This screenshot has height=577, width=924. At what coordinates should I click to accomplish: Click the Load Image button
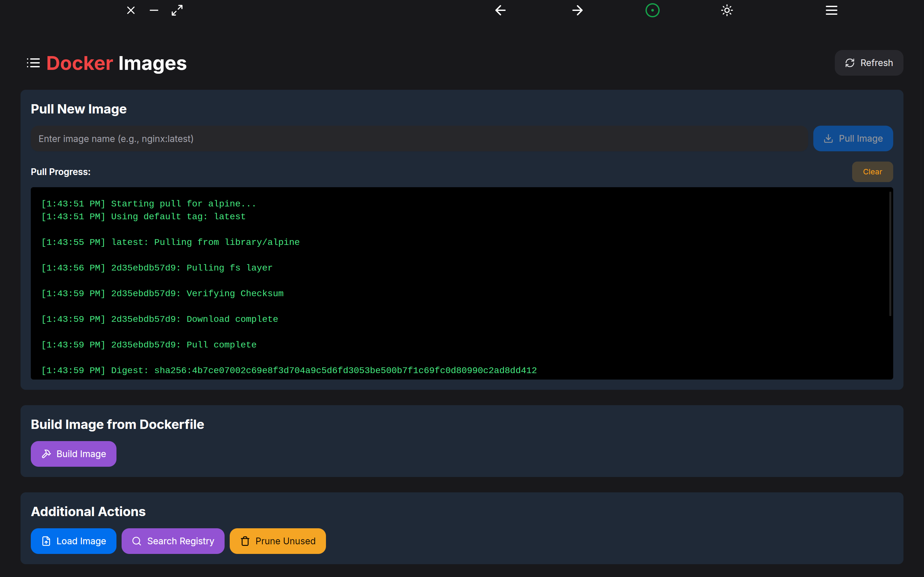point(73,541)
